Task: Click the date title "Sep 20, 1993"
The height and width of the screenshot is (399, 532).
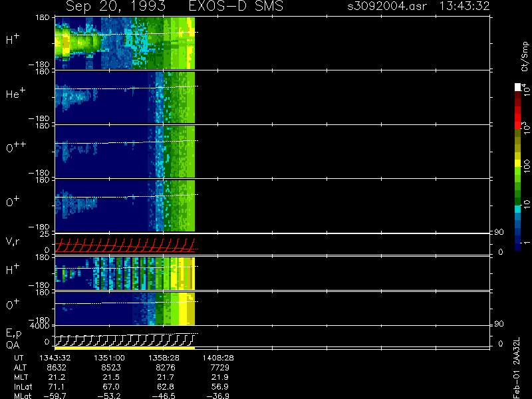Action: pyautogui.click(x=116, y=6)
